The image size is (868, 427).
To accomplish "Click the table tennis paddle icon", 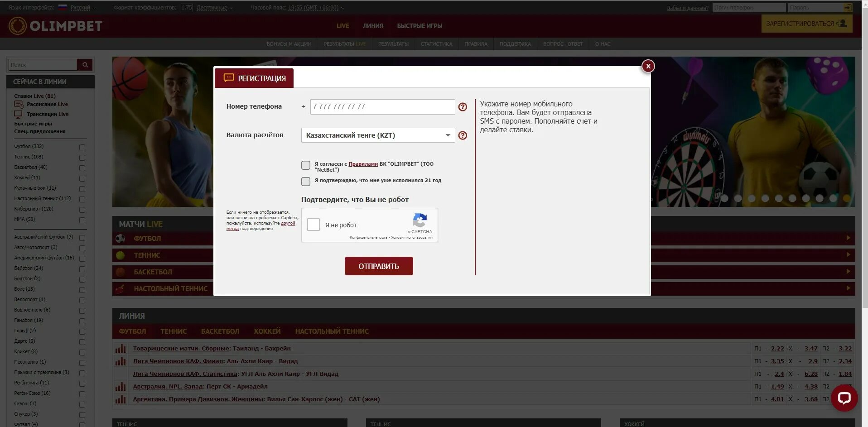I will [x=121, y=289].
